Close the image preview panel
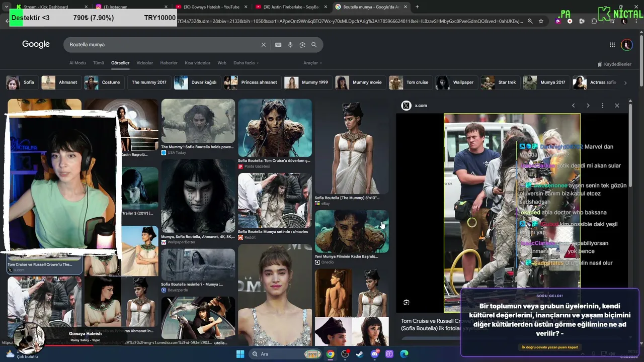This screenshot has width=644, height=362. point(617,106)
